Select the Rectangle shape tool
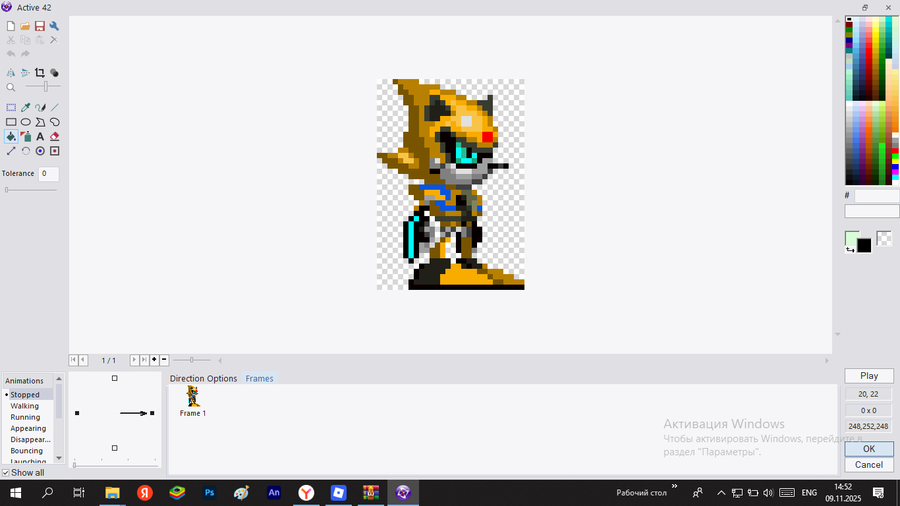Screen dimensions: 900x506 tap(11, 122)
